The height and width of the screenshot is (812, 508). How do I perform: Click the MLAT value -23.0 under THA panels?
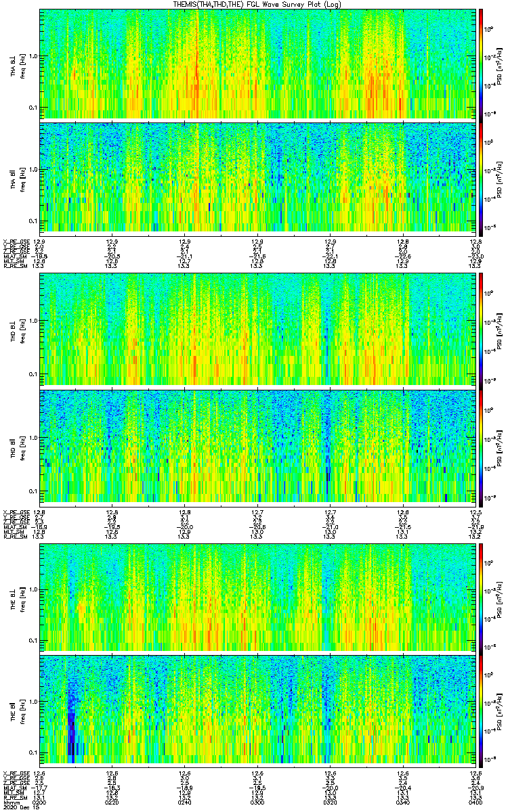(x=475, y=256)
